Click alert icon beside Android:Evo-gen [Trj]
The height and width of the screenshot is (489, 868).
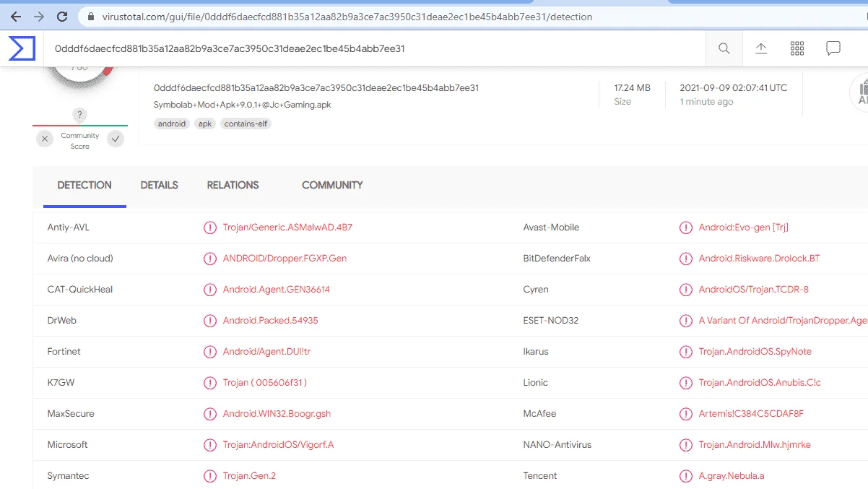[x=685, y=228]
